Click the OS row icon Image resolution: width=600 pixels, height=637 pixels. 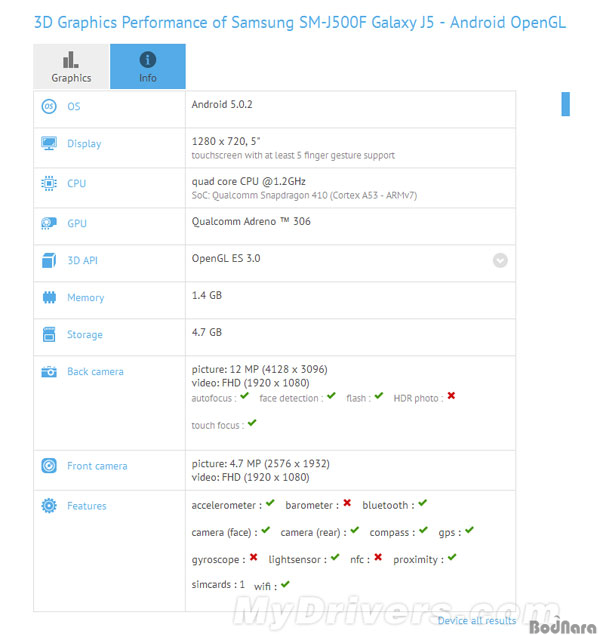tap(49, 106)
